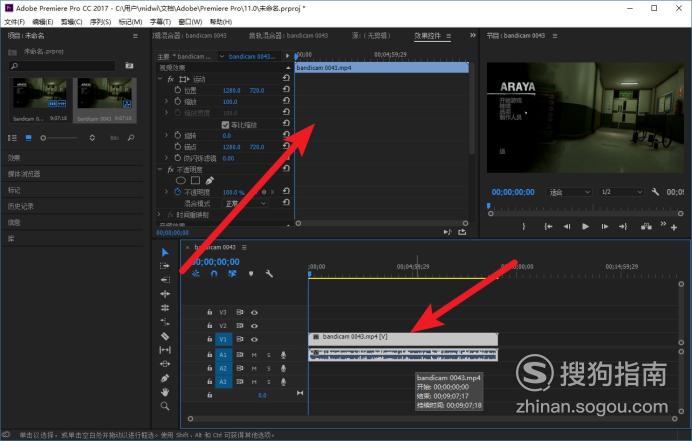Image resolution: width=692 pixels, height=441 pixels.
Task: Open the 混合模式 blend mode dropdown
Action: pos(245,204)
